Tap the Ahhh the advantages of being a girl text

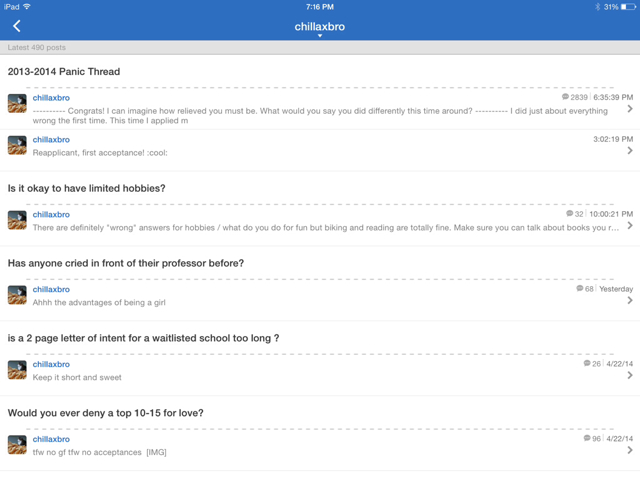[x=99, y=302]
